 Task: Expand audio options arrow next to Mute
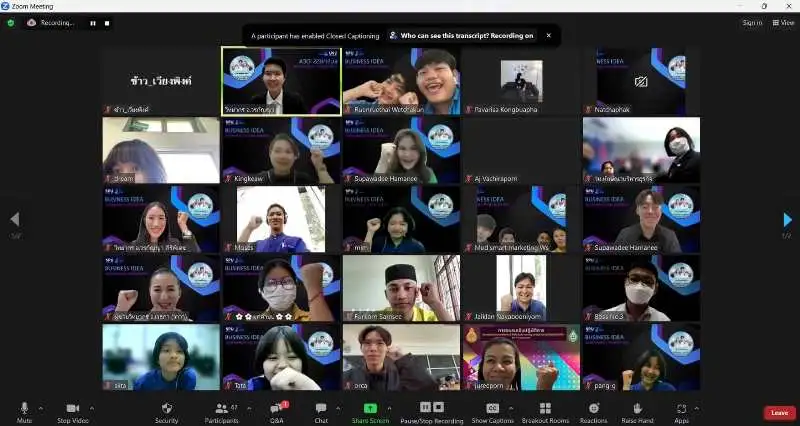pyautogui.click(x=41, y=408)
